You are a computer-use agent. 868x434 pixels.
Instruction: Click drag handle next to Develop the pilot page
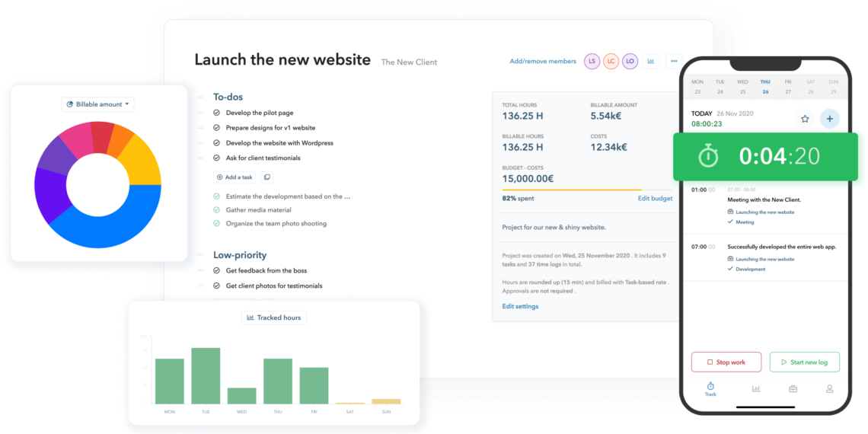[200, 113]
